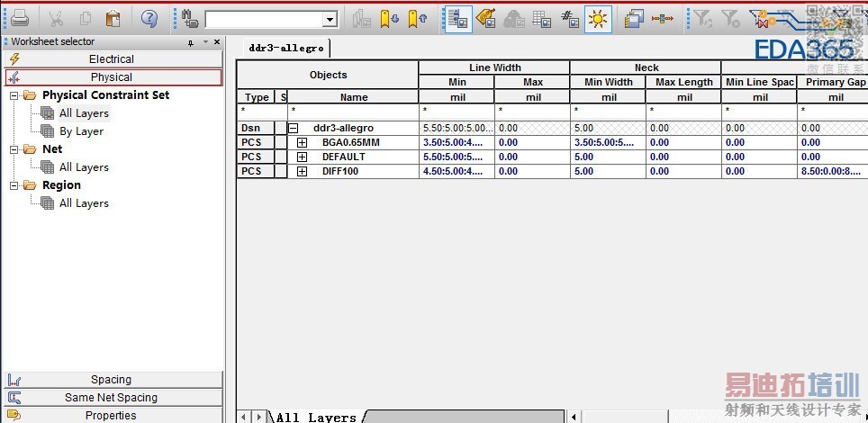Expand the DIFF100 constraint set row
This screenshot has width=868, height=423.
pos(302,171)
